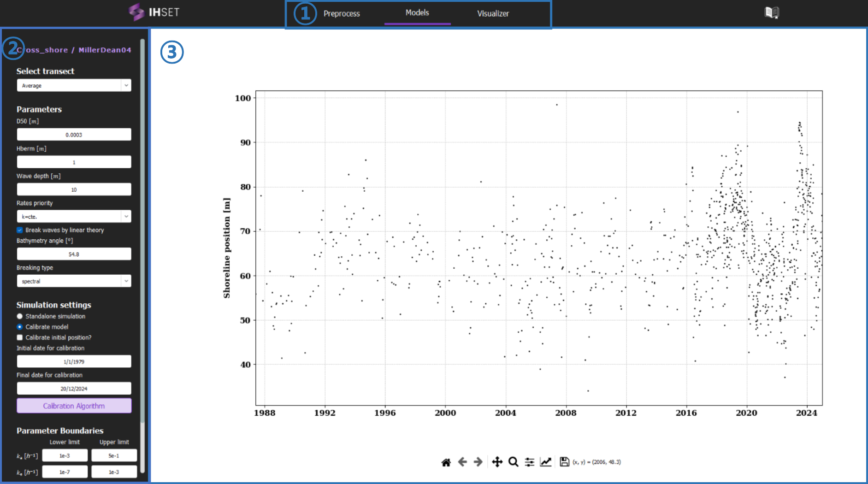Open the Edit axis and curve icon
Image resolution: width=868 pixels, height=484 pixels.
pos(546,462)
